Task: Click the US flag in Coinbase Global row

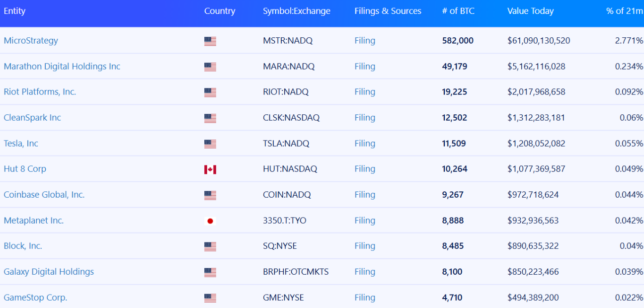Action: pyautogui.click(x=210, y=195)
